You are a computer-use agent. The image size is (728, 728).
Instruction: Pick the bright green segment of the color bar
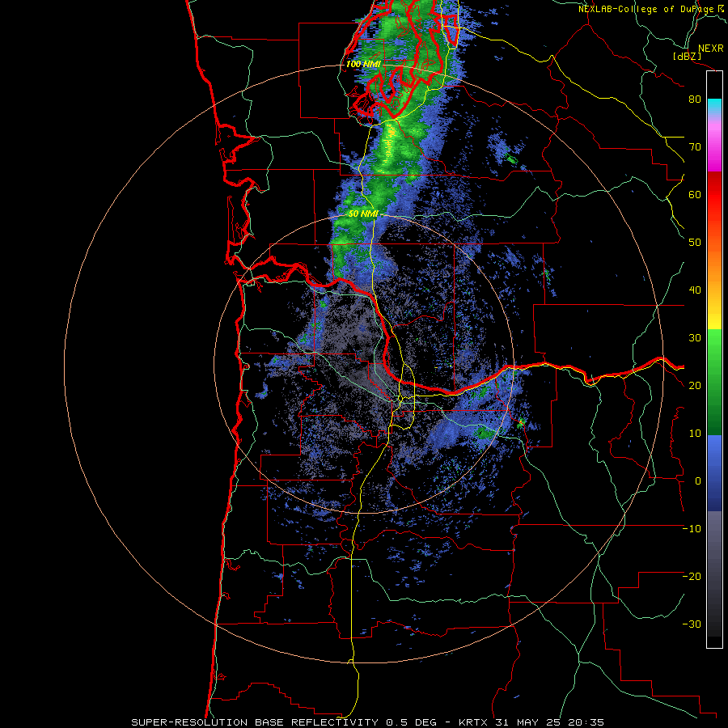click(x=714, y=345)
